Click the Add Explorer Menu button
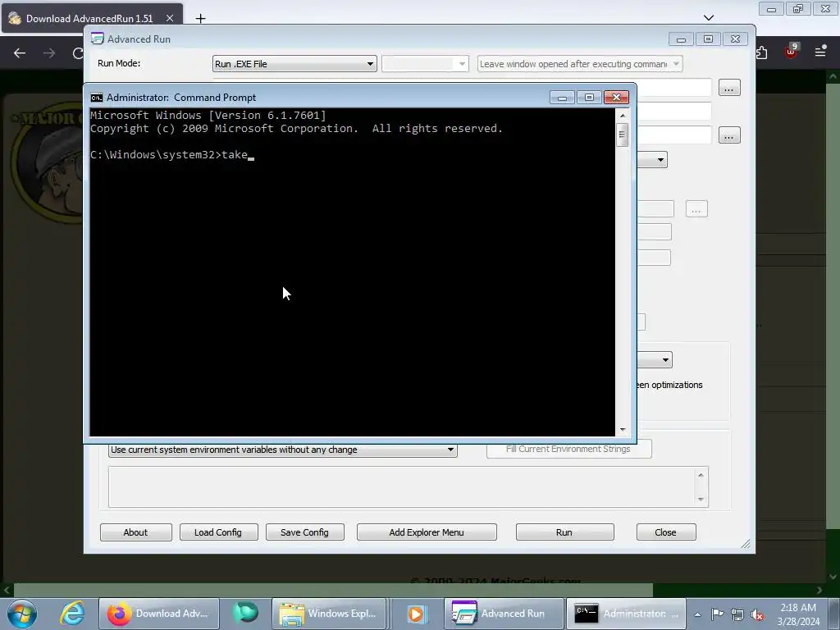The width and height of the screenshot is (840, 630). coord(427,532)
